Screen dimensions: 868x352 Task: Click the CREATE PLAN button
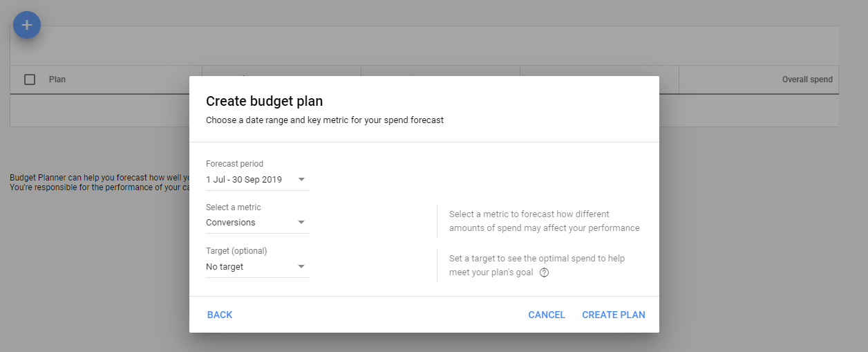[614, 315]
